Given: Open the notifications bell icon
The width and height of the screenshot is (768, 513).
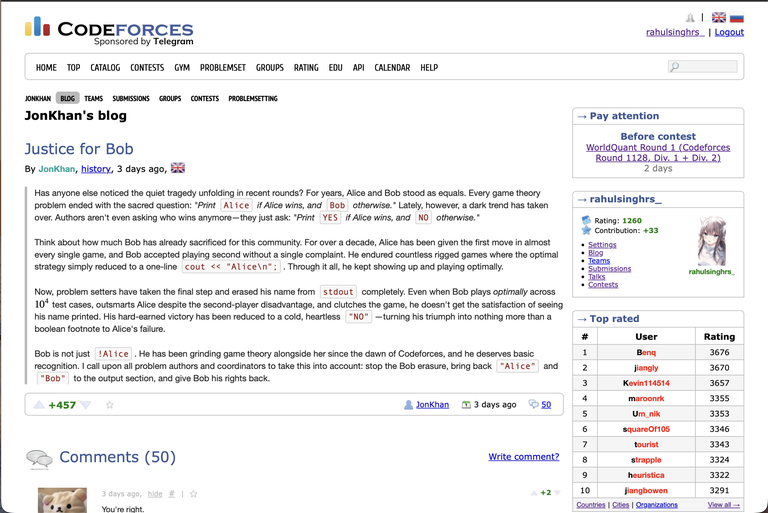Looking at the screenshot, I should 690,18.
